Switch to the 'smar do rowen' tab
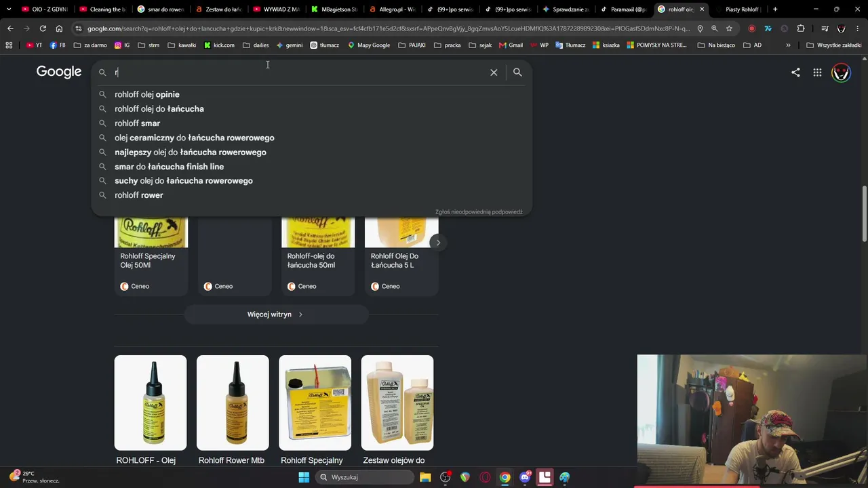The width and height of the screenshot is (868, 488). pos(161,9)
